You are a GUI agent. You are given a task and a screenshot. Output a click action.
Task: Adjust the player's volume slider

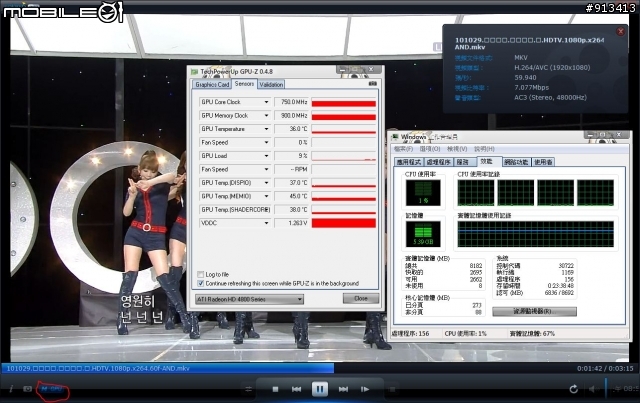[x=606, y=388]
